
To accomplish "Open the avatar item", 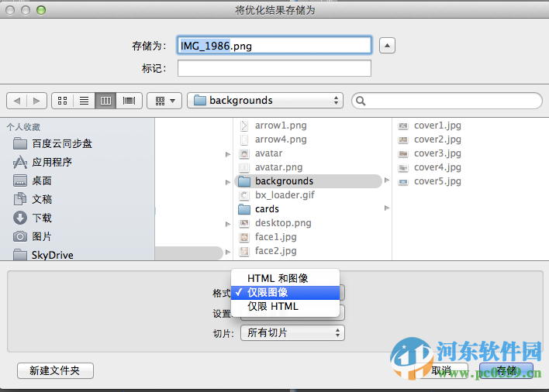I will point(261,153).
